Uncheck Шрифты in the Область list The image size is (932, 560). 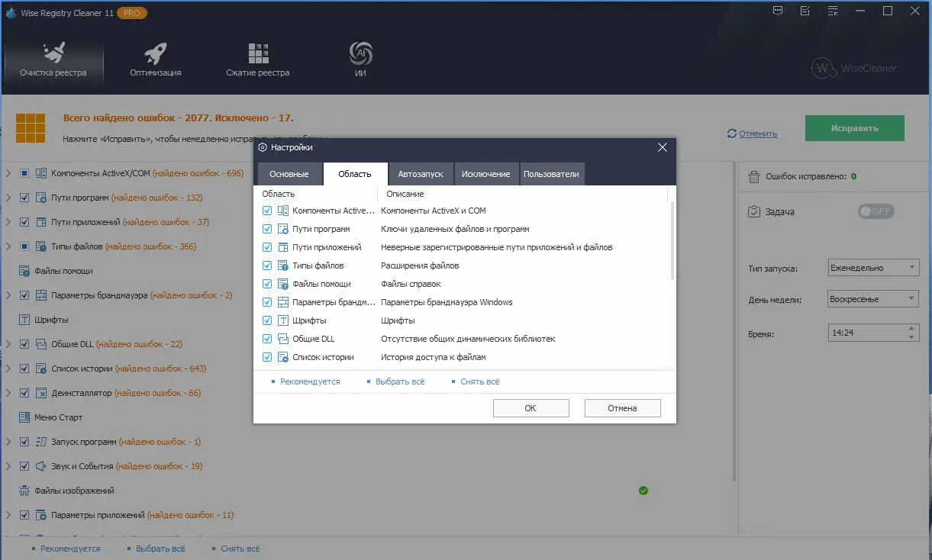tap(267, 320)
